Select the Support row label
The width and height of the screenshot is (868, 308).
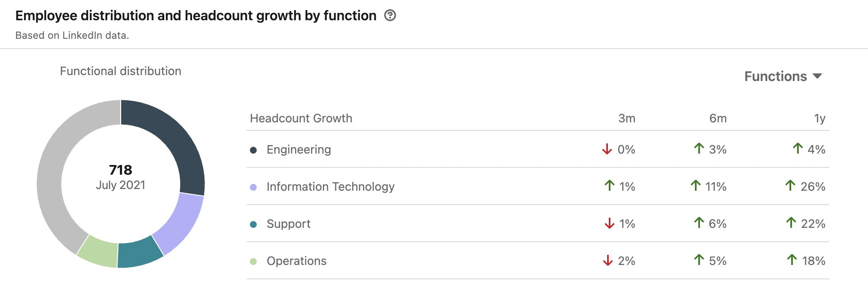click(288, 224)
